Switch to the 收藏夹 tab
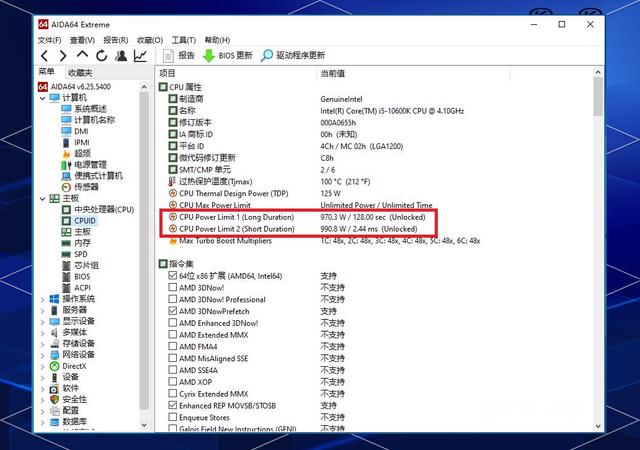 coord(80,73)
